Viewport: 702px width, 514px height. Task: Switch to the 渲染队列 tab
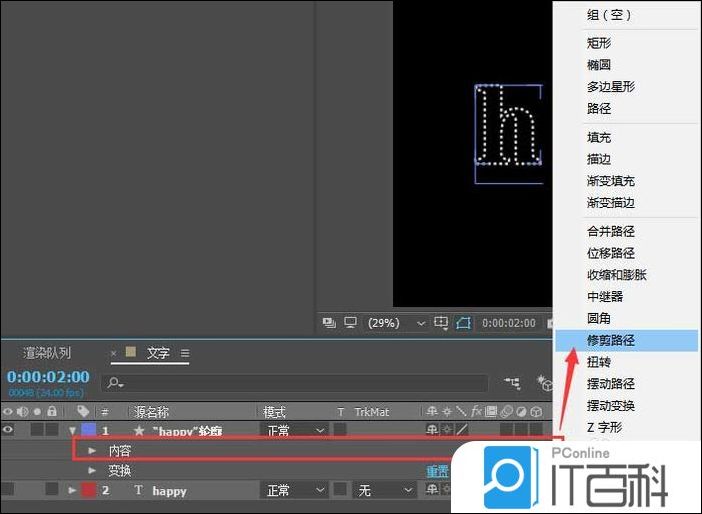(47, 353)
